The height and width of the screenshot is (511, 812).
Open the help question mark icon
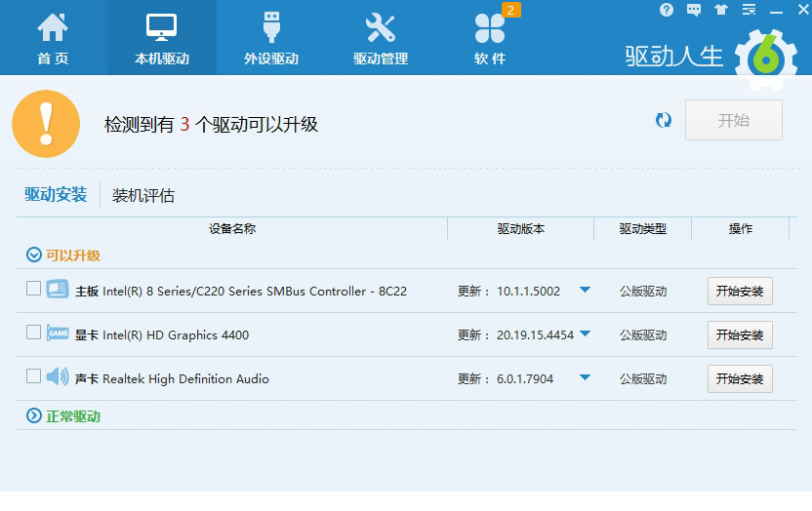click(x=667, y=10)
